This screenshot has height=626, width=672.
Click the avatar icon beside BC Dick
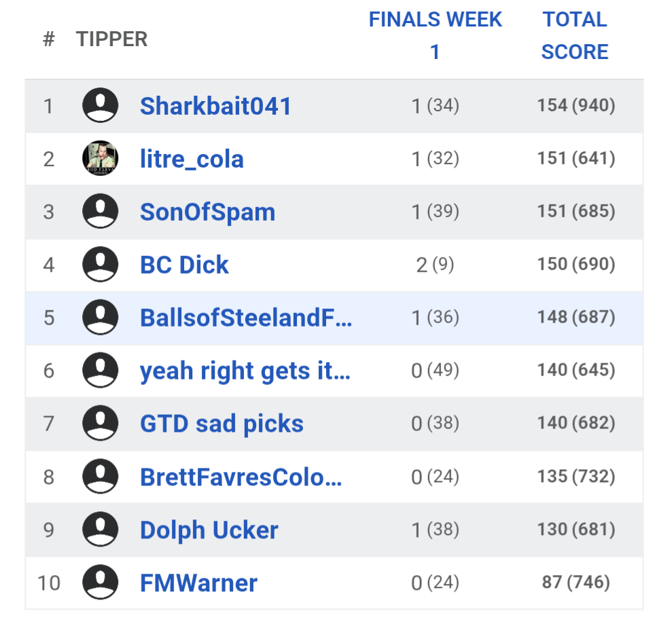tap(100, 265)
